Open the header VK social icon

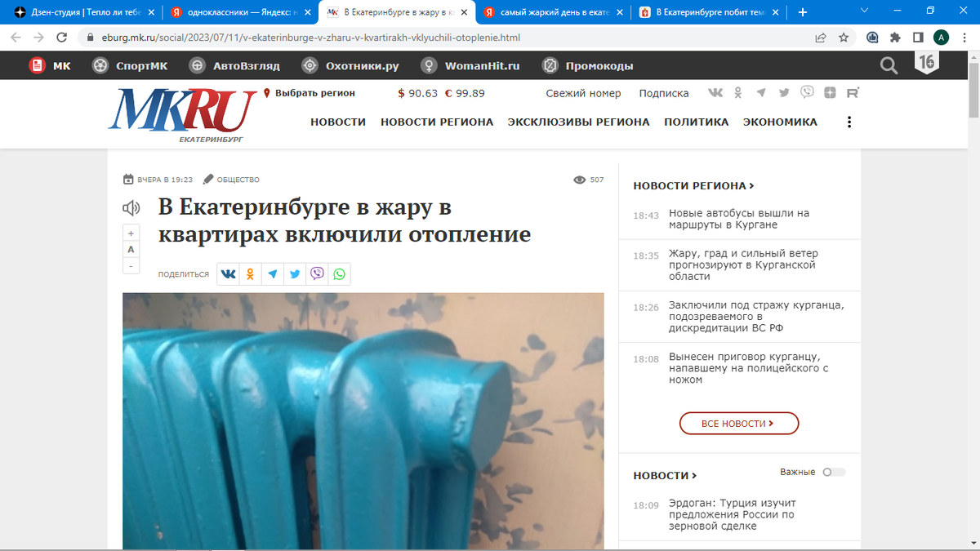(715, 93)
